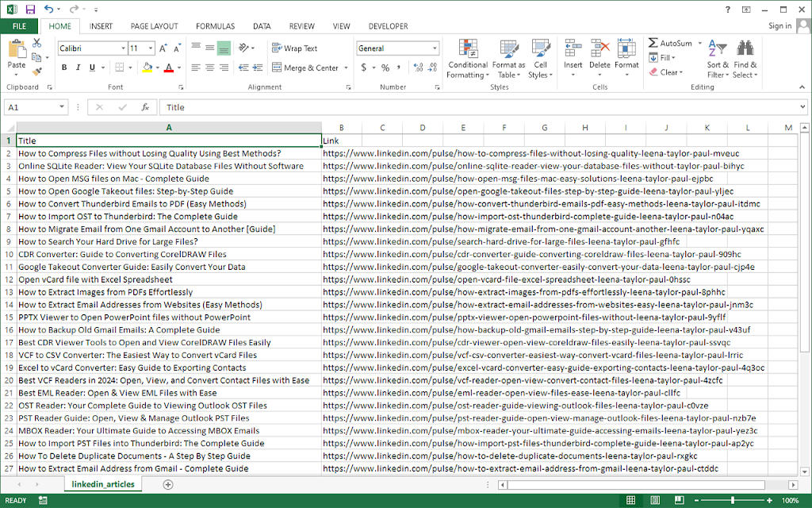Image resolution: width=812 pixels, height=508 pixels.
Task: Click Sign in link
Action: click(x=780, y=26)
